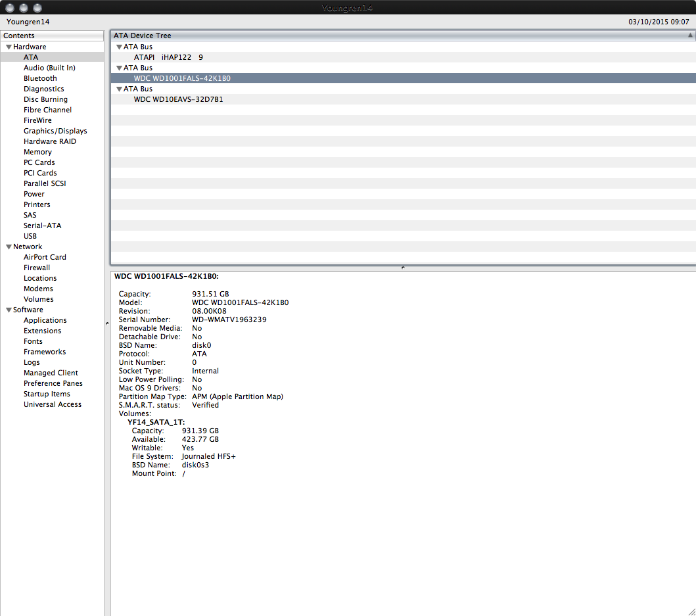Open Logs under Software
Screen dimensions: 696x616
32,362
